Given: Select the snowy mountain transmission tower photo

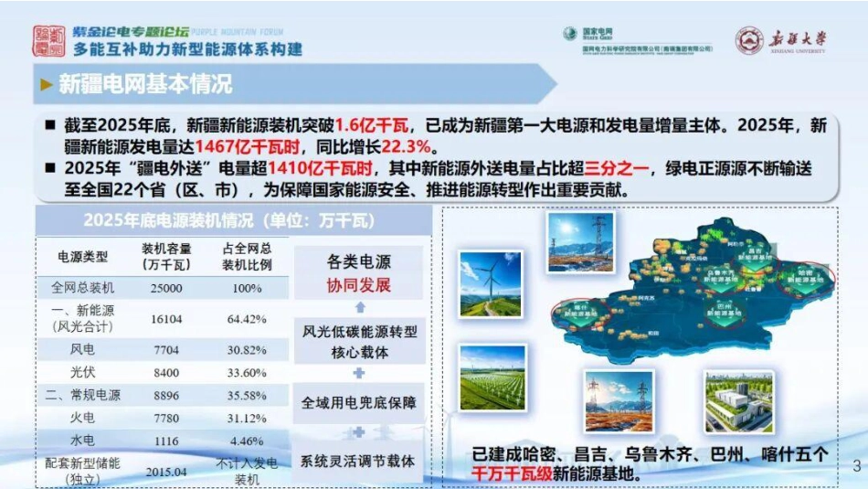Looking at the screenshot, I should 581,242.
